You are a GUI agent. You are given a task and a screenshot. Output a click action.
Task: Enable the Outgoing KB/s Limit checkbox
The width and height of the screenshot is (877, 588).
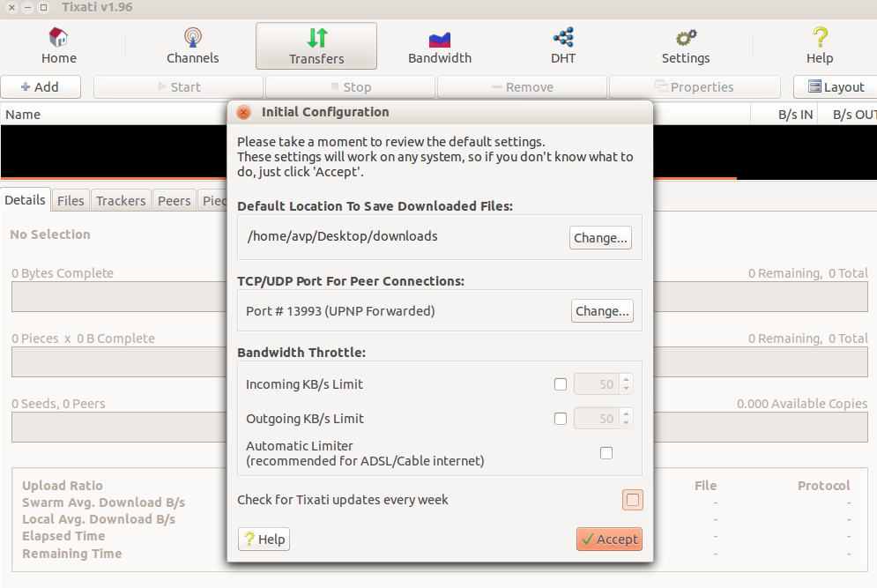point(561,419)
